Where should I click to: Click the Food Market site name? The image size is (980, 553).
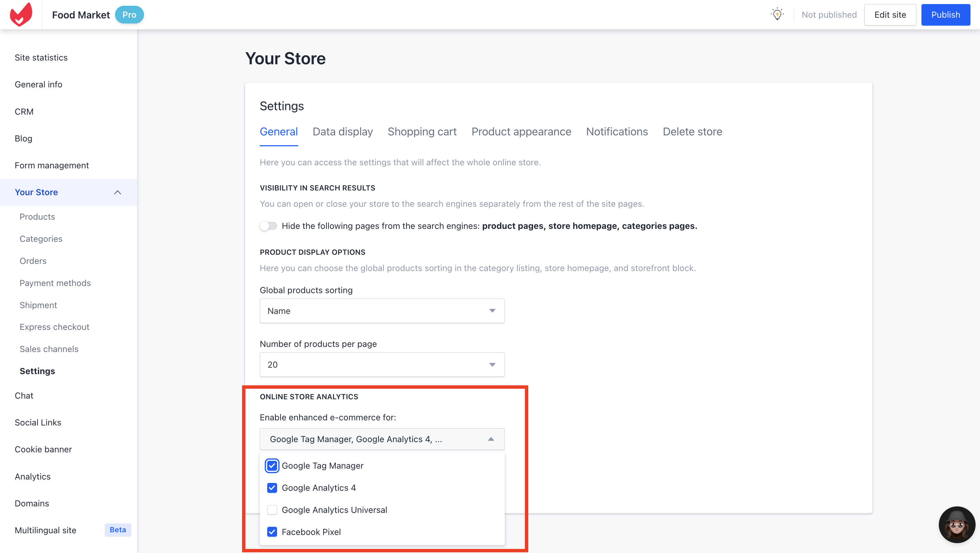point(81,15)
